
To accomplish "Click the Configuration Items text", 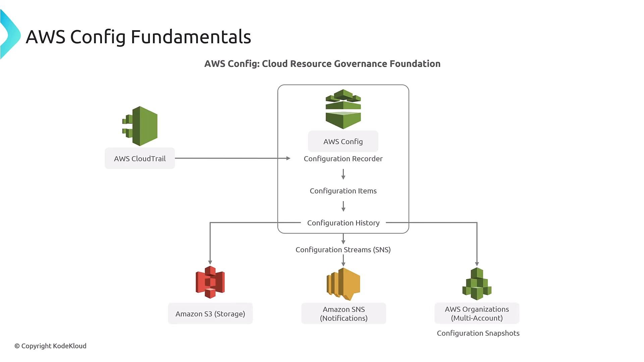I will (343, 191).
